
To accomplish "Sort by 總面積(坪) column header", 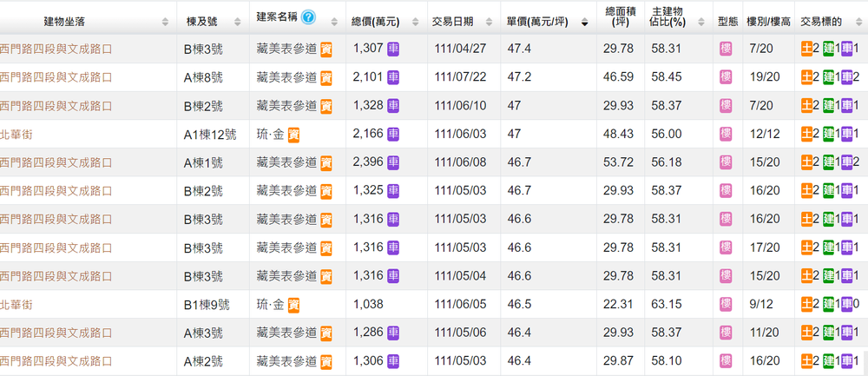I will click(x=621, y=21).
